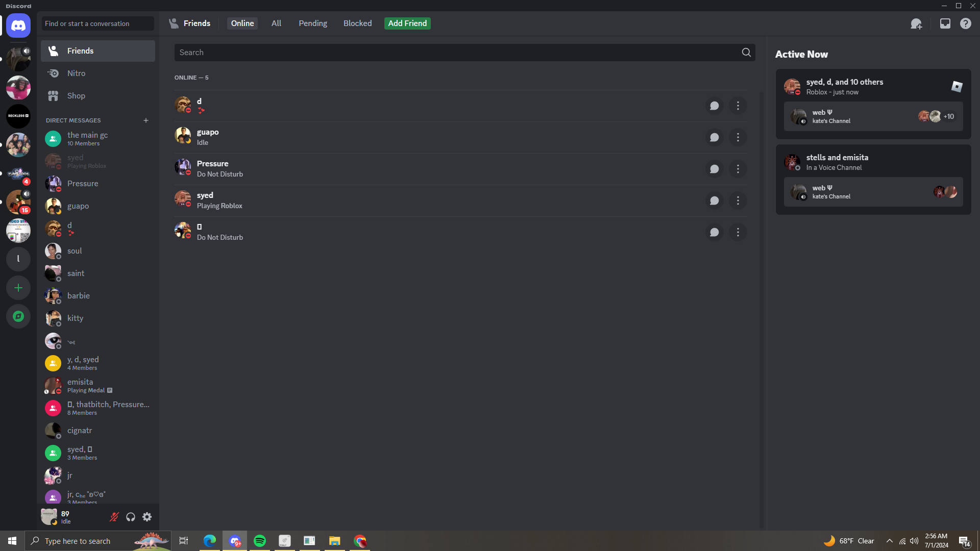Screen dimensions: 980x551
Task: Open stells and emisita voice channel card
Action: [873, 180]
